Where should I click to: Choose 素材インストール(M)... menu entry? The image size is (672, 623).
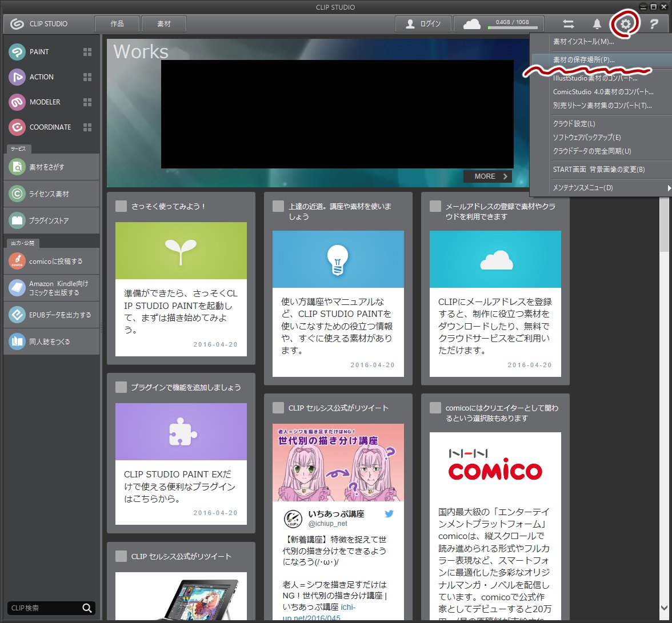[x=601, y=42]
